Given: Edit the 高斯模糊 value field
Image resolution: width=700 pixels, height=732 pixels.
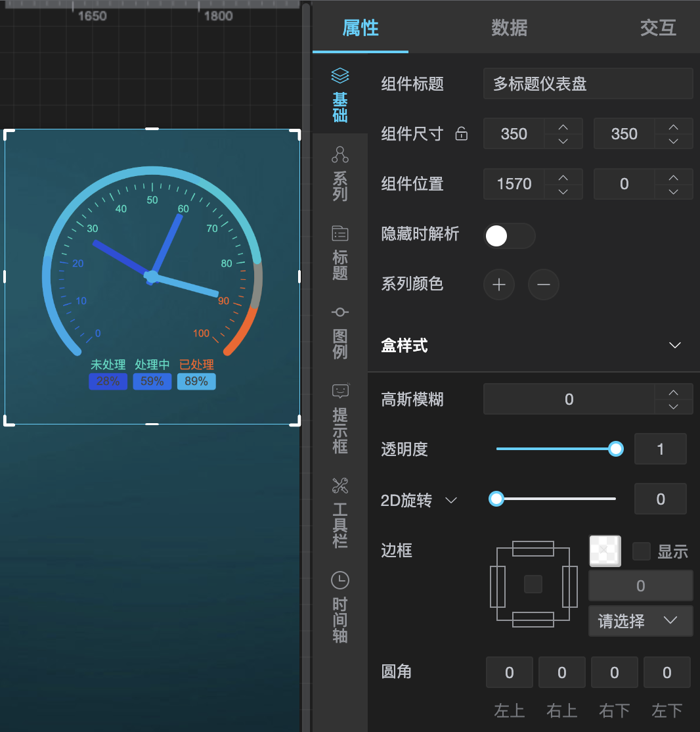Looking at the screenshot, I should coord(569,399).
